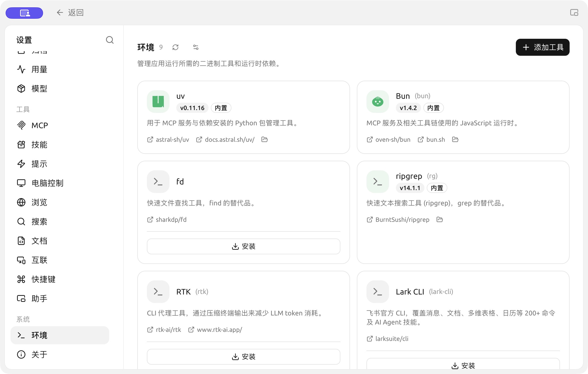Click the picture-in-picture window icon at top right
This screenshot has width=588, height=374.
[x=574, y=12]
